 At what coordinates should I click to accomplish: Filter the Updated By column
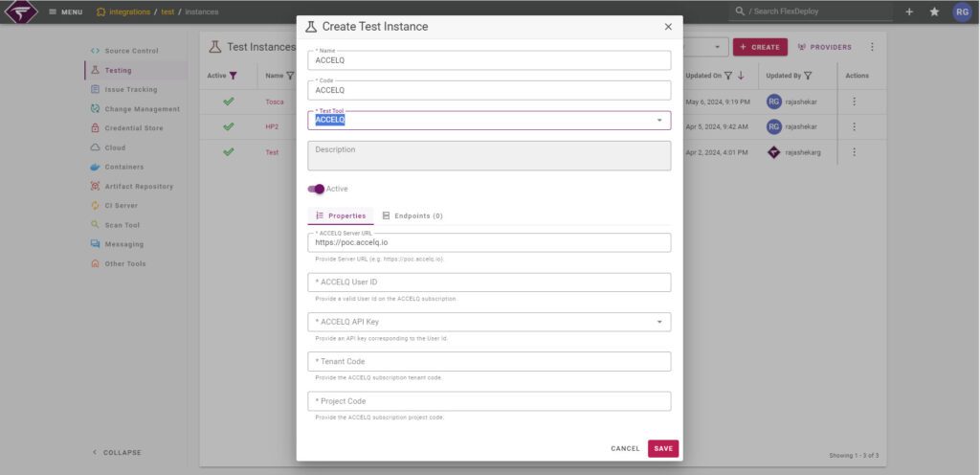[x=808, y=76]
